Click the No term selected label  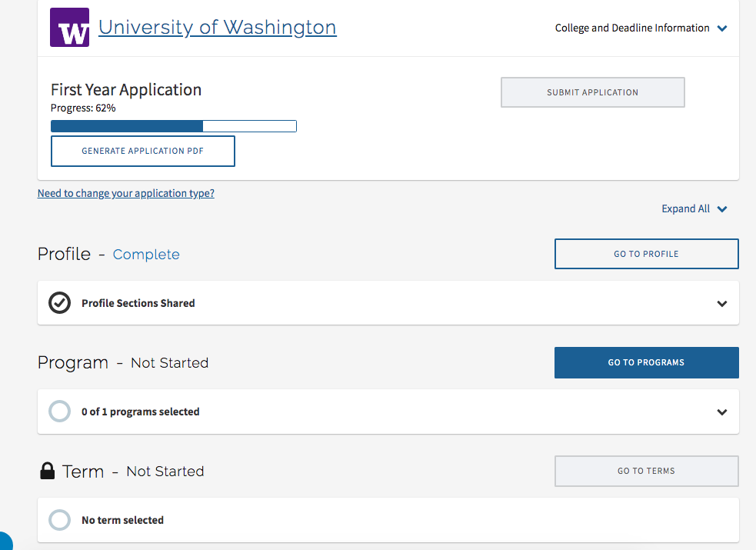coord(122,520)
